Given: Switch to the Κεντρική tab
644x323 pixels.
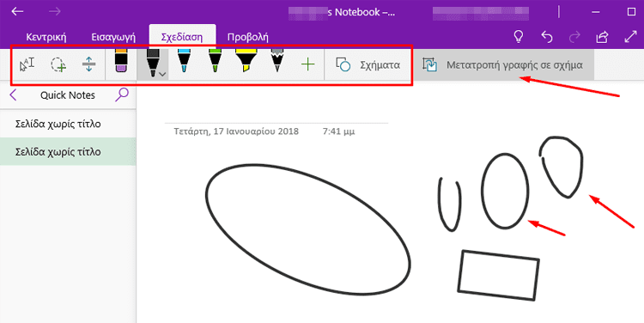Looking at the screenshot, I should pos(46,38).
